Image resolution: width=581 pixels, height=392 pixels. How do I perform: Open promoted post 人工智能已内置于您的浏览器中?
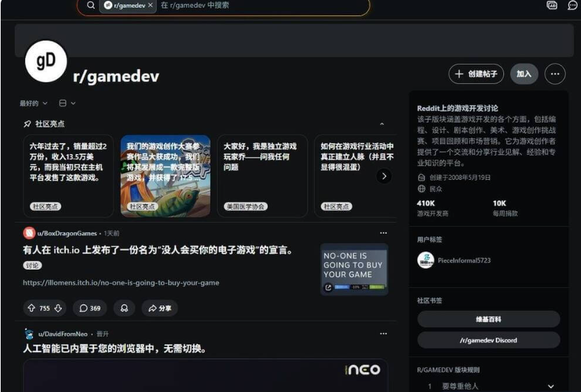[x=115, y=349]
